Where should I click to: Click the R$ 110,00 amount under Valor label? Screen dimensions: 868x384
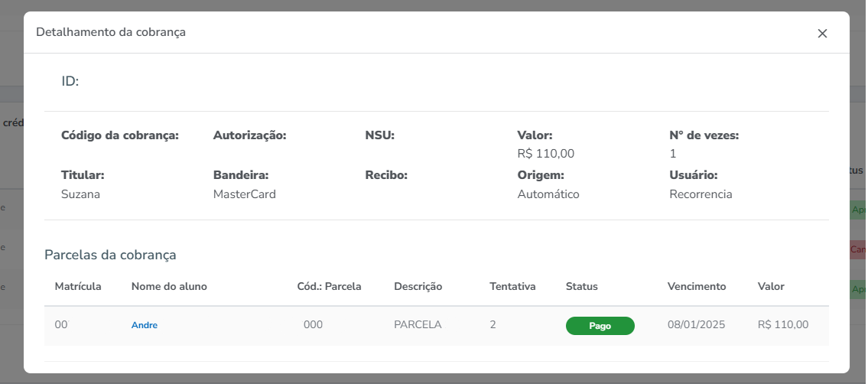pos(545,154)
